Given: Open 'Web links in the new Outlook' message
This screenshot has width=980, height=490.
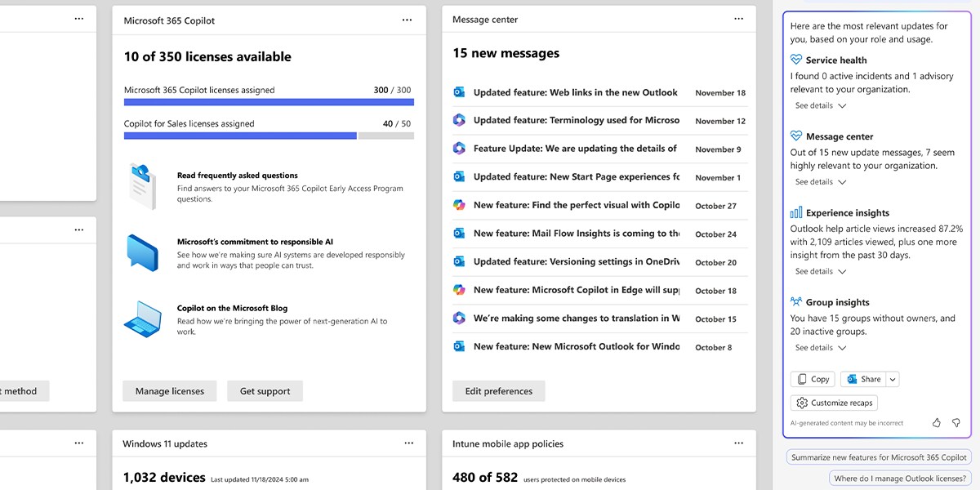Looking at the screenshot, I should coord(575,93).
